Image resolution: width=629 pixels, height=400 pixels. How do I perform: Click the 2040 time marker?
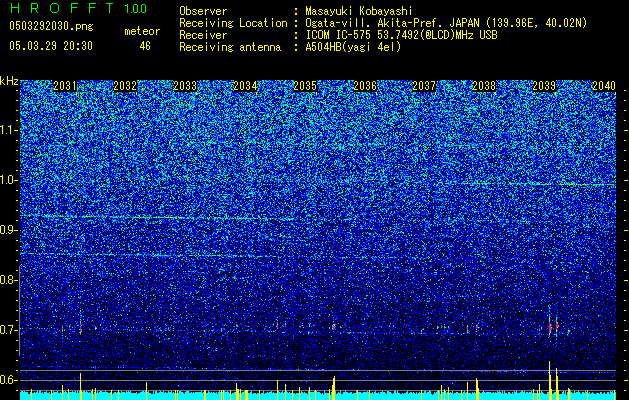click(x=604, y=86)
